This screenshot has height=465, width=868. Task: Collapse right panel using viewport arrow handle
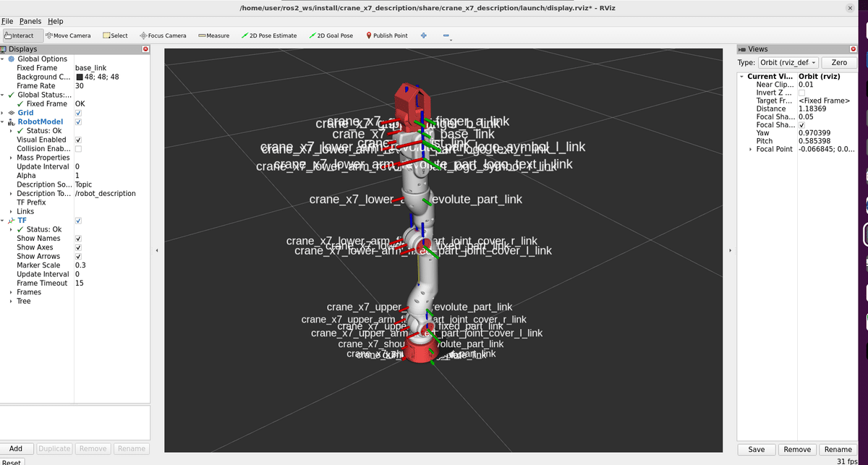[729, 252]
